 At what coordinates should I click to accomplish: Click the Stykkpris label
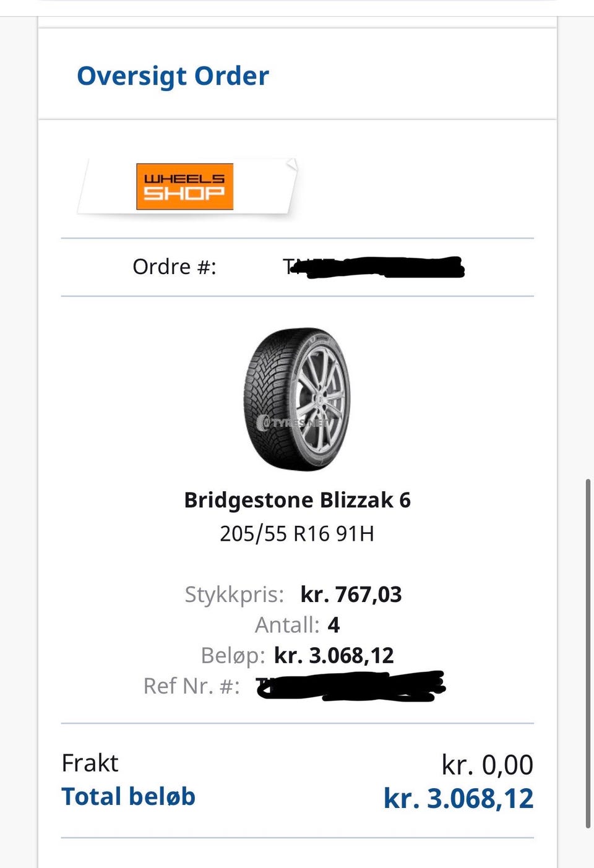[234, 595]
